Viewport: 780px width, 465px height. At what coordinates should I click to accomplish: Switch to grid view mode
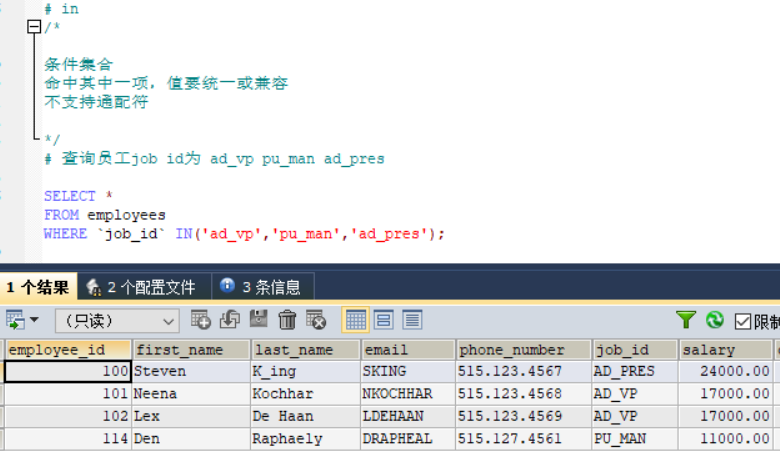(x=355, y=320)
